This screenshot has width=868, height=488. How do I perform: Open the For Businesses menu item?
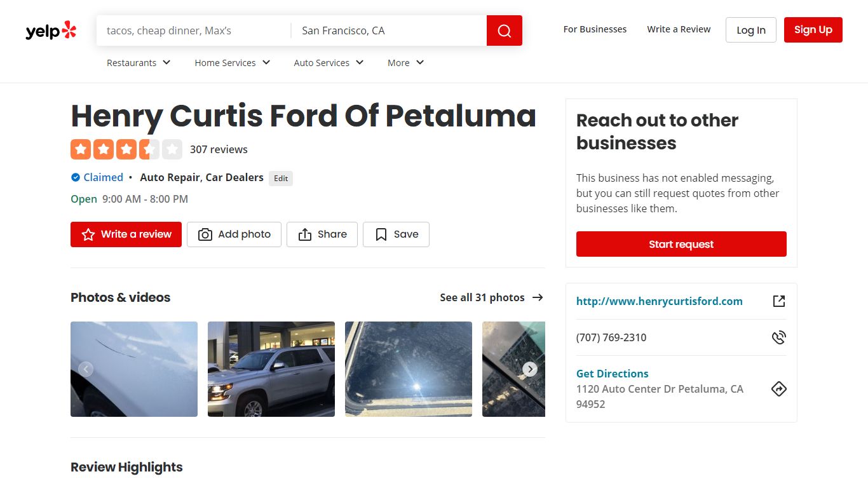(595, 29)
